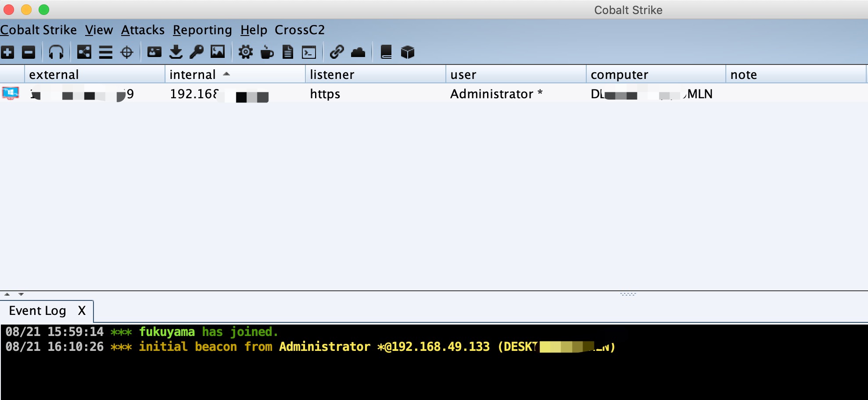
Task: Toggle the internal column sort arrow
Action: (226, 74)
